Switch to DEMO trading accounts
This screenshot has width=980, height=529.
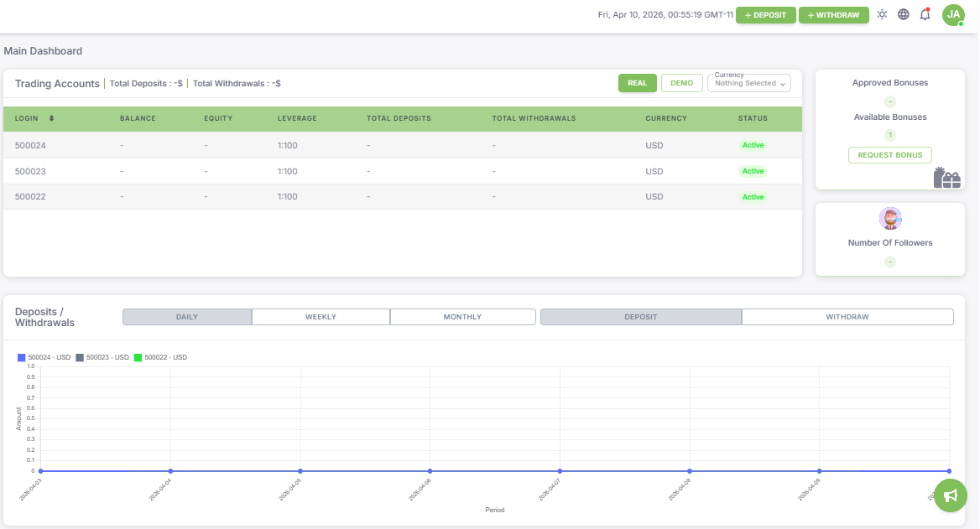pos(682,83)
